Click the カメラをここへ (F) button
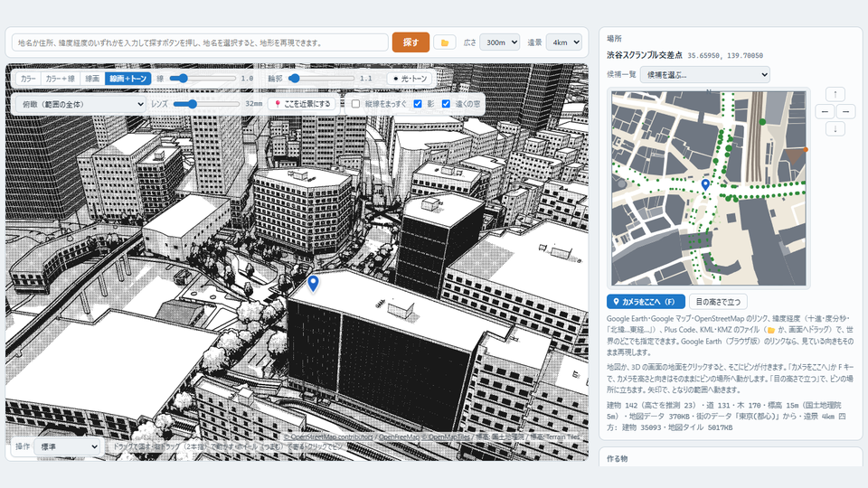The width and height of the screenshot is (868, 488). pos(646,302)
